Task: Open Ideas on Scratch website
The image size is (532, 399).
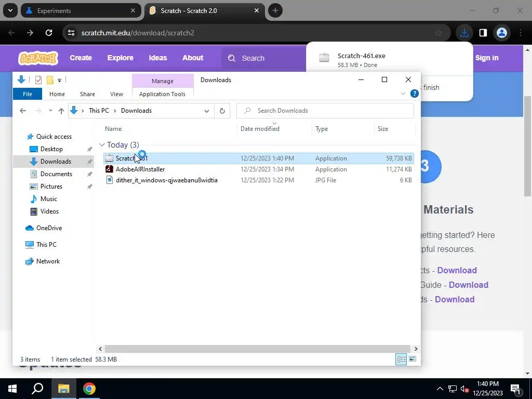Action: click(158, 58)
